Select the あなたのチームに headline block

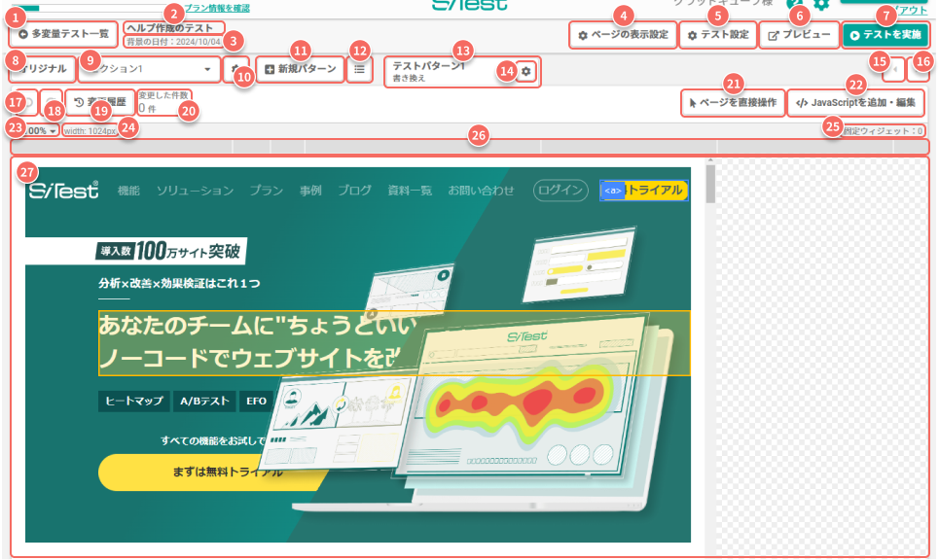(394, 343)
